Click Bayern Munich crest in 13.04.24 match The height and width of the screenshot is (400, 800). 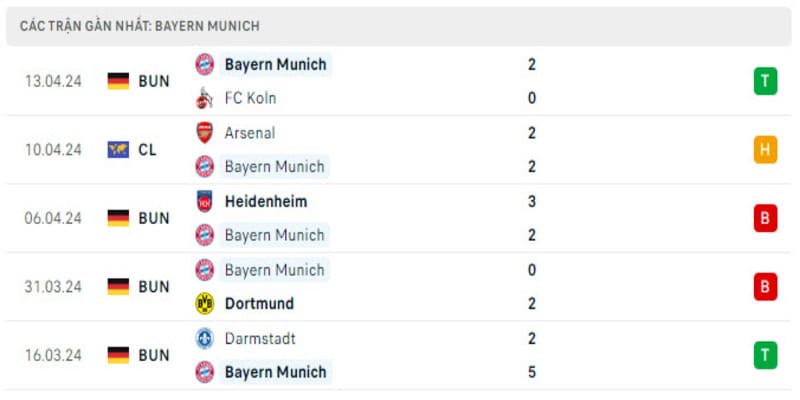204,64
